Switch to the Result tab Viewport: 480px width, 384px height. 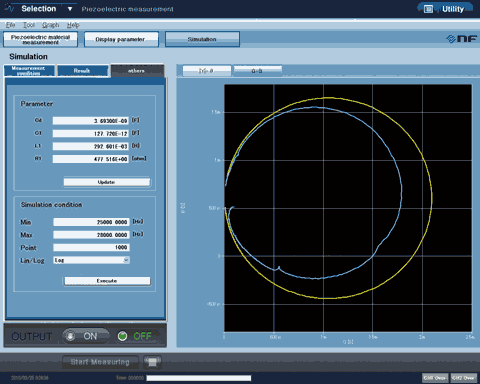click(82, 70)
